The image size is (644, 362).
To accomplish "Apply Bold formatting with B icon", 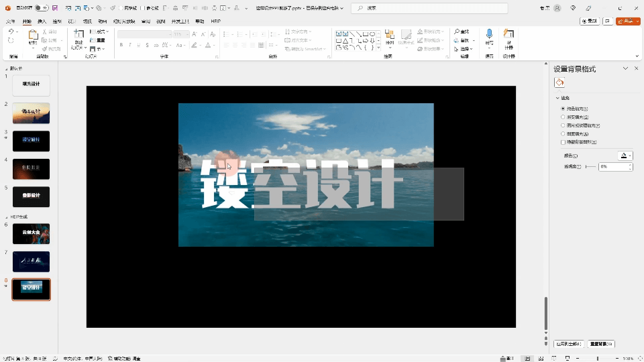I will click(x=121, y=45).
